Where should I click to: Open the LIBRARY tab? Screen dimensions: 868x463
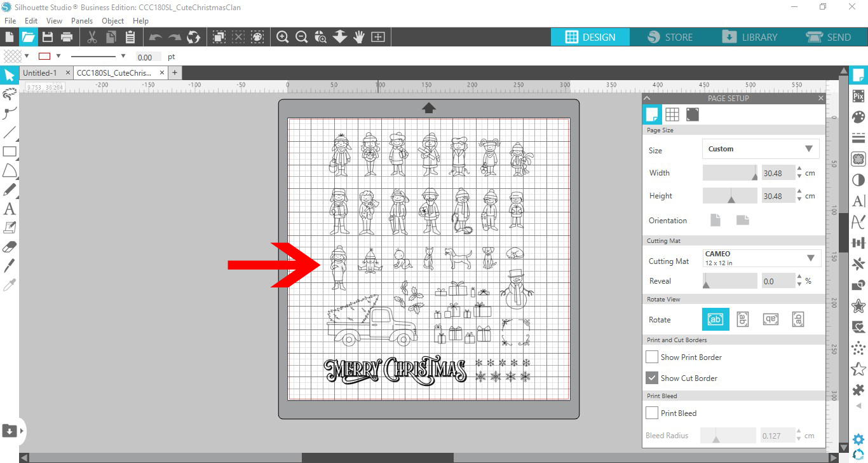coord(750,37)
